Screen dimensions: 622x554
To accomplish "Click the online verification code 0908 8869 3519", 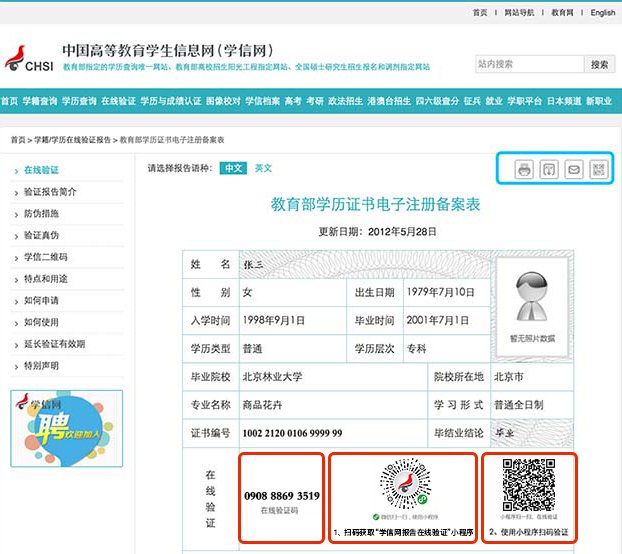I will pos(282,496).
